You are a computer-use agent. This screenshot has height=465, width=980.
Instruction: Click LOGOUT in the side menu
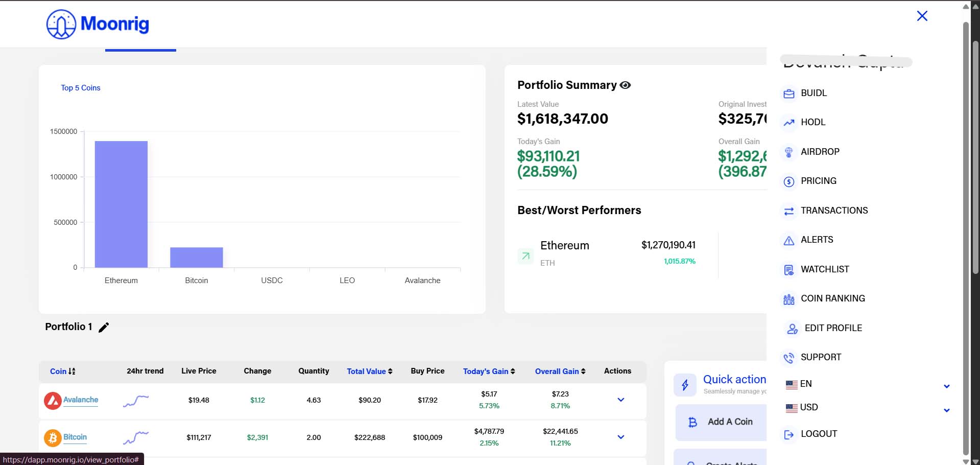coord(819,434)
